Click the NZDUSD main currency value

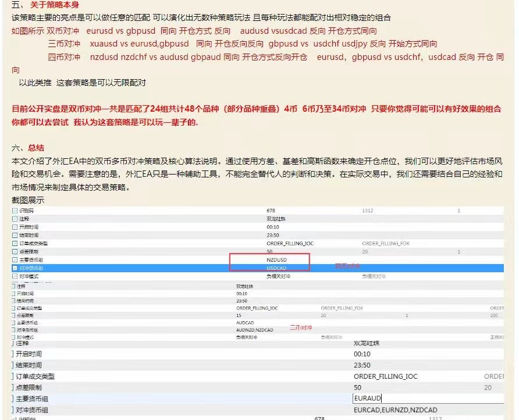tap(276, 260)
